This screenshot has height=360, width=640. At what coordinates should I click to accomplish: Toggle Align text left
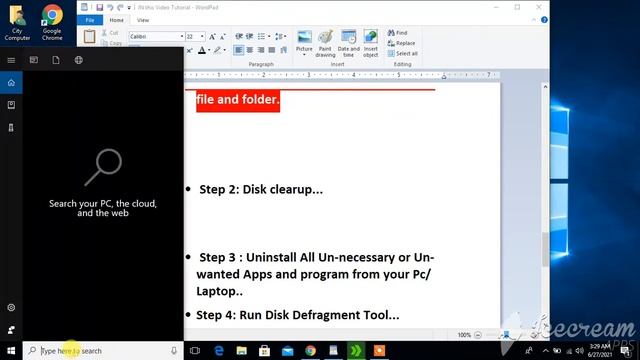click(239, 50)
